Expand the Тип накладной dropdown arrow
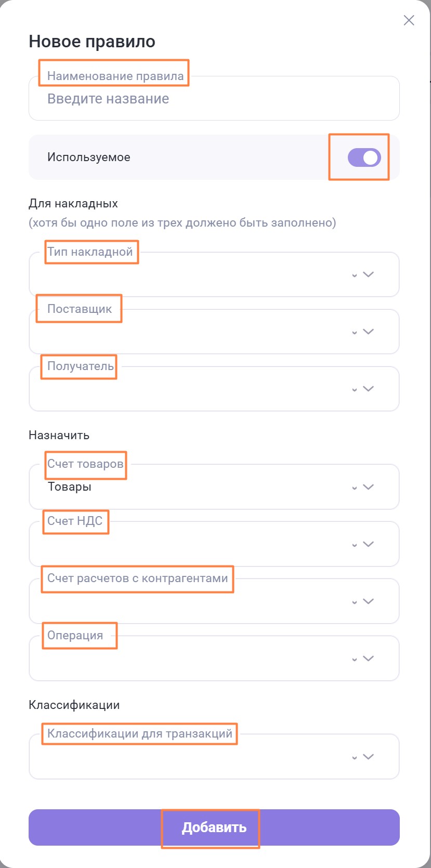Viewport: 431px width, 868px height. click(368, 274)
